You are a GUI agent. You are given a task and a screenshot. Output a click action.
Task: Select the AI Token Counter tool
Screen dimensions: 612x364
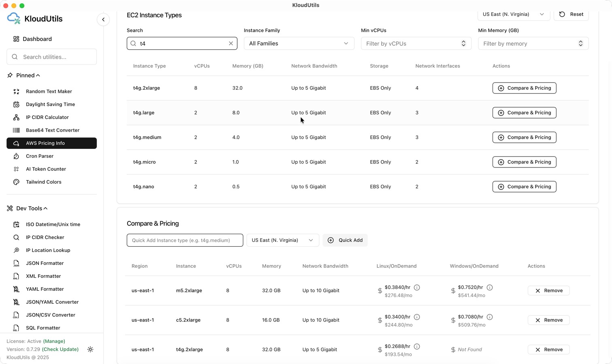pos(46,169)
